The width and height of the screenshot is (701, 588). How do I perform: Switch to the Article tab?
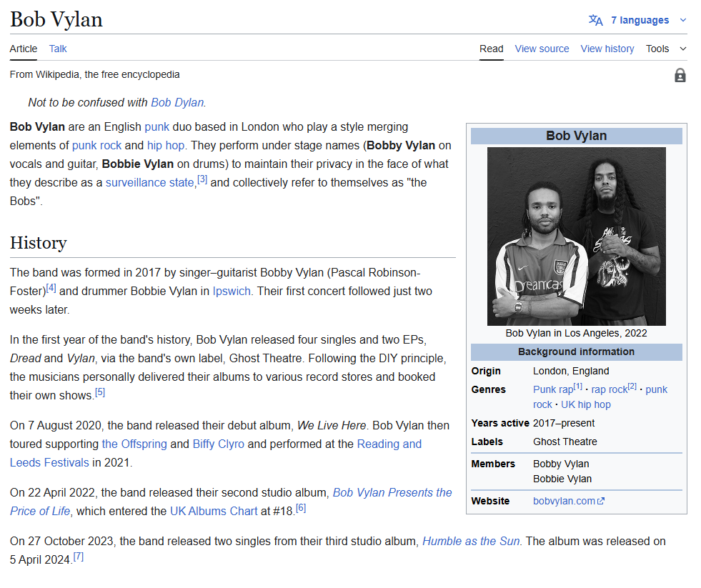(24, 49)
